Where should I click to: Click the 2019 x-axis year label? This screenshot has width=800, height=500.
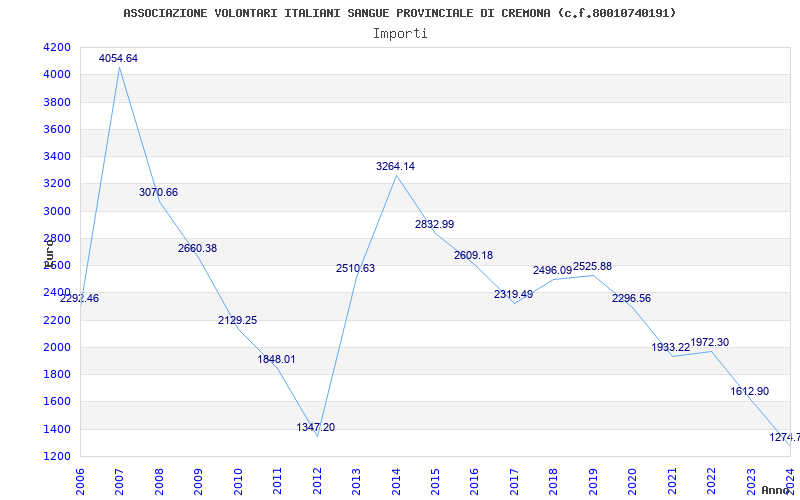tap(593, 481)
